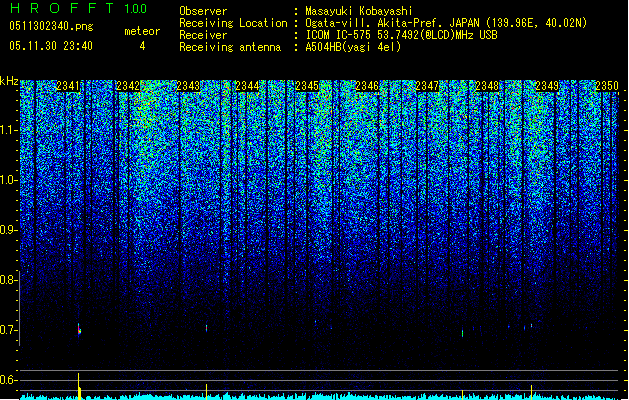This screenshot has height=400, width=629.
Task: Click the ICOM IC-575 53.7492 receiver text
Action: 401,35
